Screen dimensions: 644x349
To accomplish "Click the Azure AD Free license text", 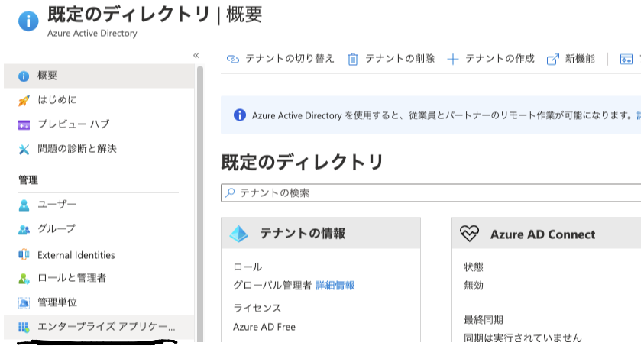I will (x=264, y=328).
